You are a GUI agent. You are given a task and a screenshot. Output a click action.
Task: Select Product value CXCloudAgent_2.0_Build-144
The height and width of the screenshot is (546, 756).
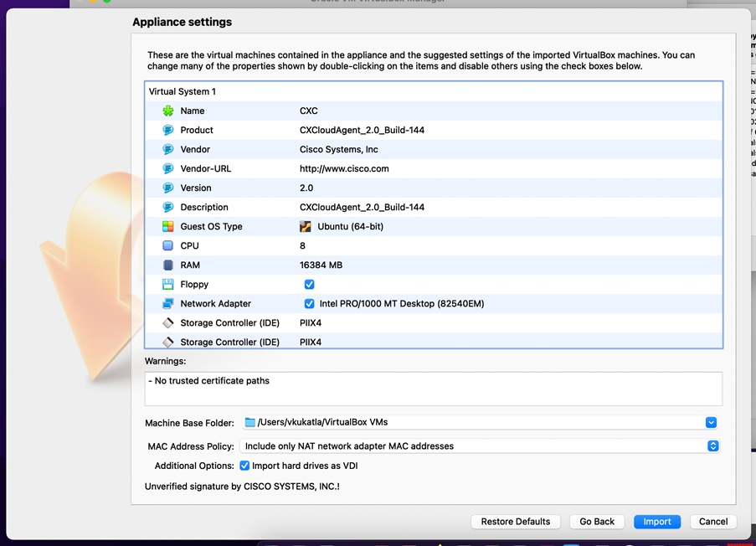pyautogui.click(x=362, y=131)
